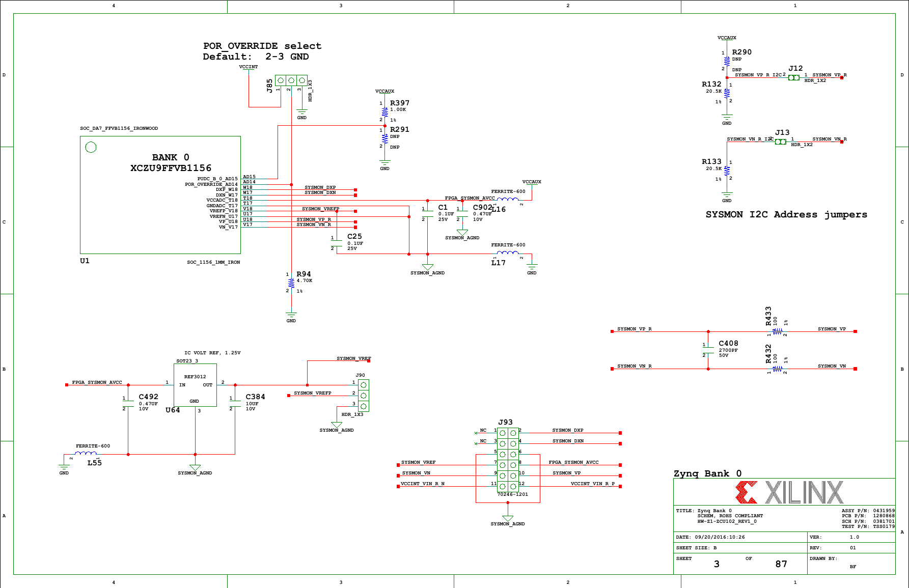Select the J93 12-pin connector symbol

coord(508,460)
